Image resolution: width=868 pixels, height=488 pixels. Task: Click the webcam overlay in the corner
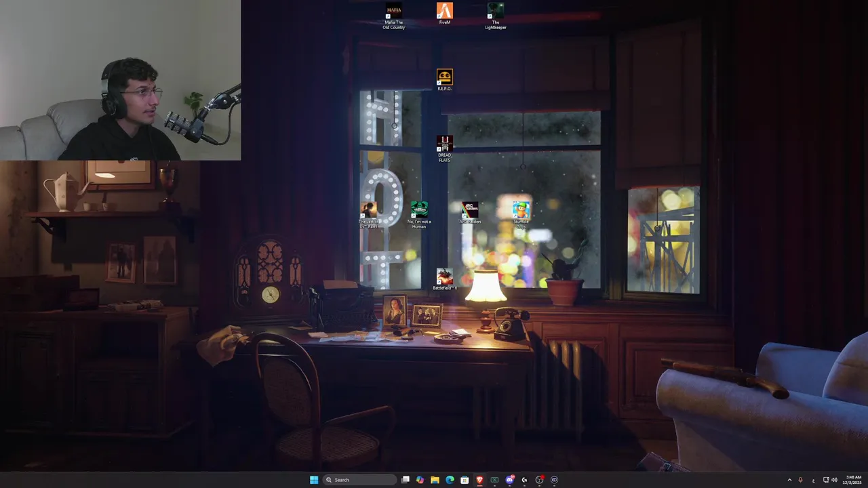coord(120,80)
